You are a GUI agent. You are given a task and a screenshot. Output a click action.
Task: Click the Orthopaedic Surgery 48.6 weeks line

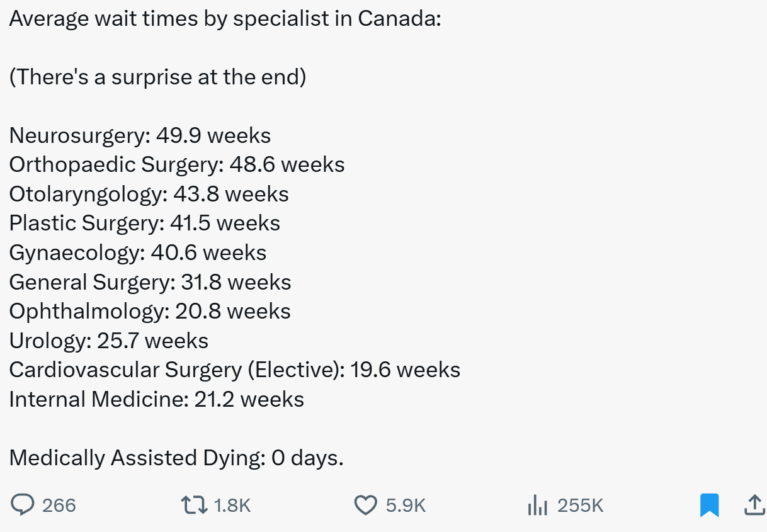(177, 164)
